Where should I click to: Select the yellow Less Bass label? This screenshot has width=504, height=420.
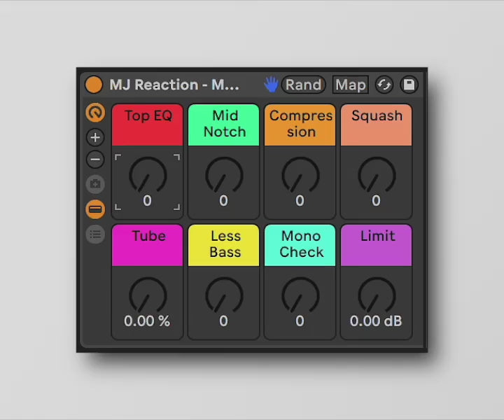(x=224, y=245)
